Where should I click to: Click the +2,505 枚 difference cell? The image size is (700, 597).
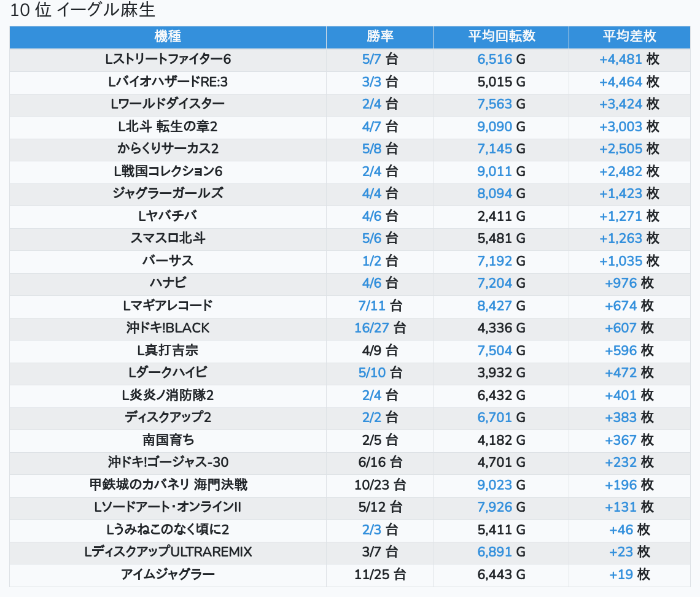click(x=629, y=148)
